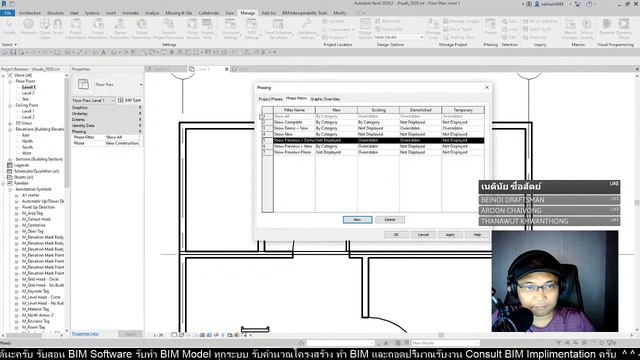Launch Dynamo Player
Viewport: 640px width, 360px height.
(624, 28)
